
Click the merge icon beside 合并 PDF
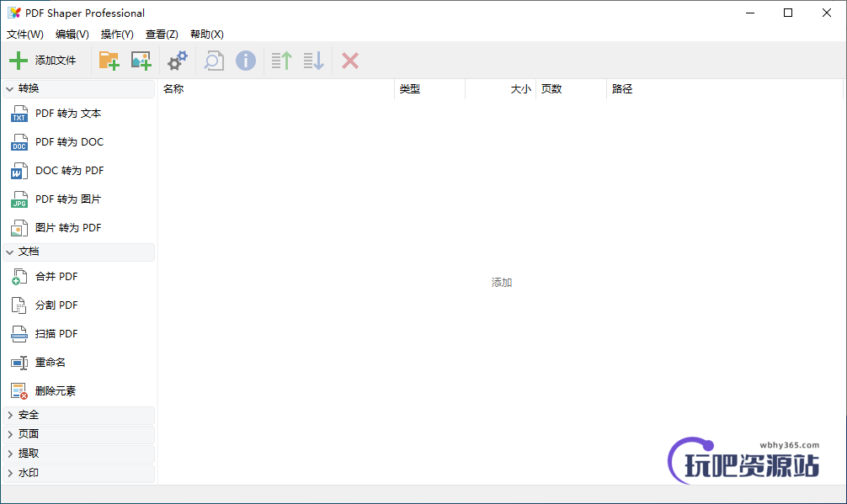pos(19,277)
